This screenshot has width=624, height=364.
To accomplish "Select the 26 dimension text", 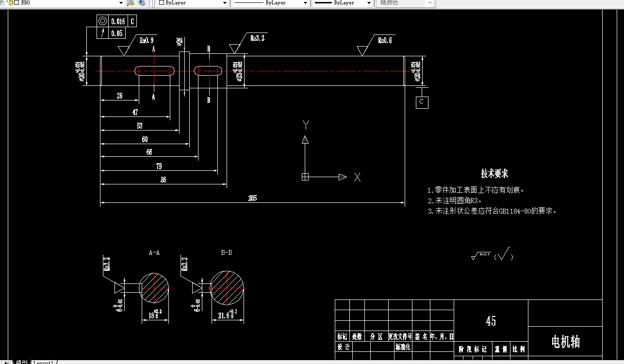I will 119,96.
